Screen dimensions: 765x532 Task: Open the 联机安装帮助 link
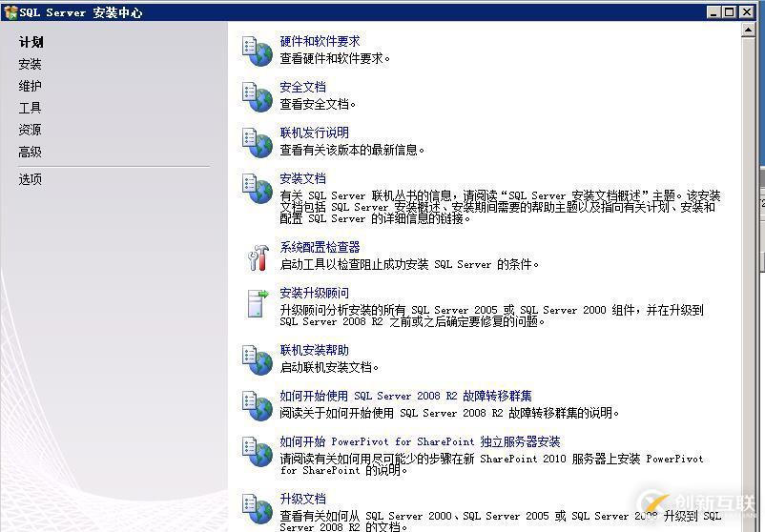click(x=314, y=350)
